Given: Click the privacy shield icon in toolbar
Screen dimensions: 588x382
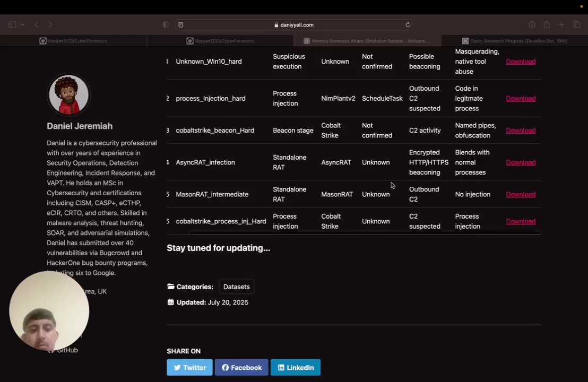Looking at the screenshot, I should pyautogui.click(x=166, y=25).
